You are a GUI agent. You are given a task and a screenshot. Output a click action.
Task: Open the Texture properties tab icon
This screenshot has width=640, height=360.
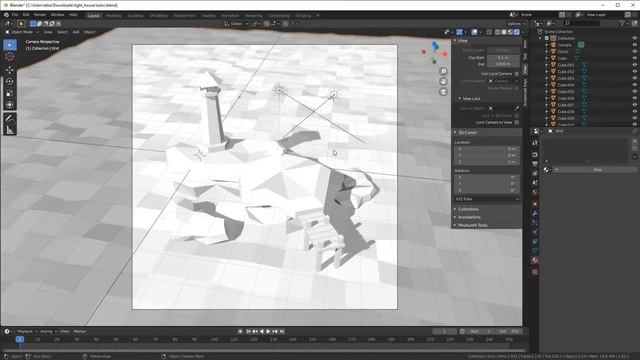coord(535,272)
